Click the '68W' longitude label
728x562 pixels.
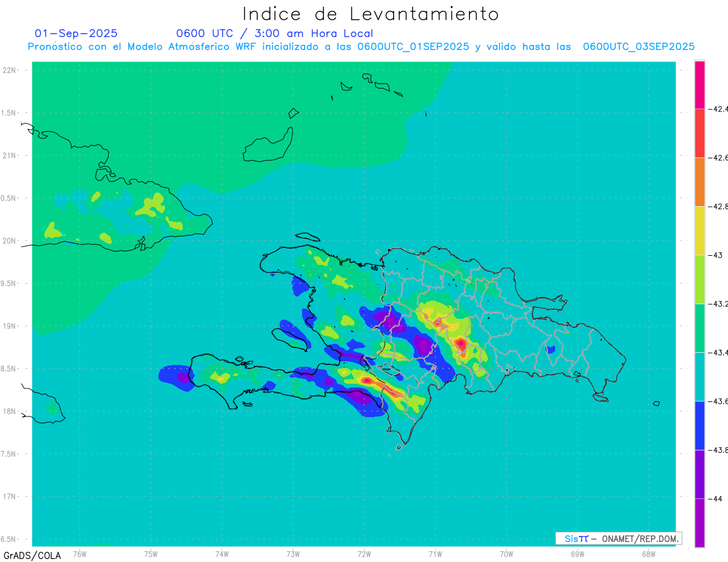(x=649, y=554)
